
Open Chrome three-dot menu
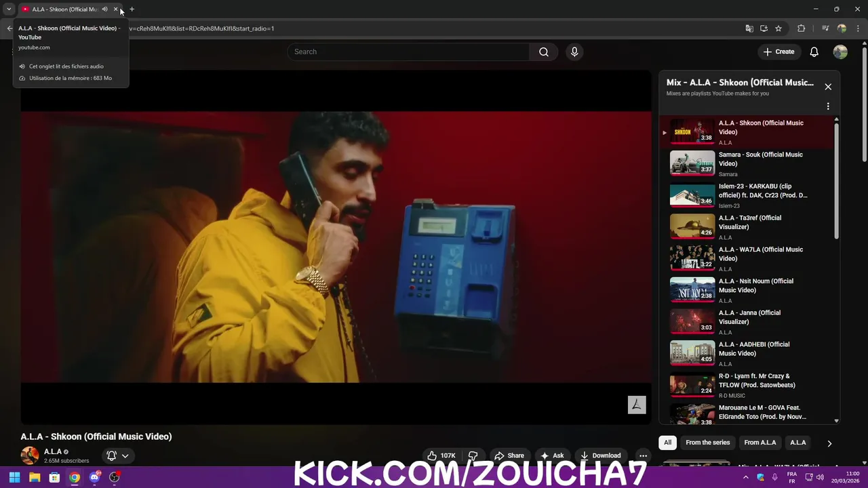pos(858,28)
